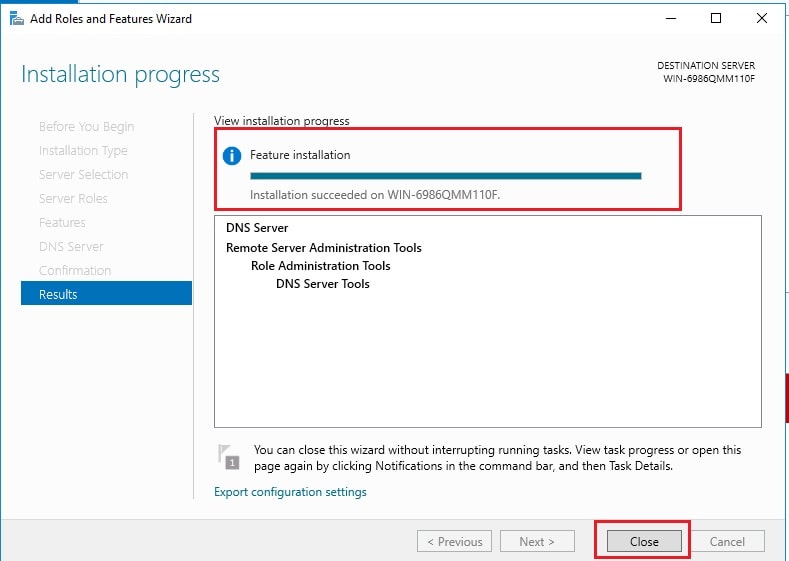Viewport: 789px width, 561px height.
Task: Click the Next button
Action: point(537,541)
